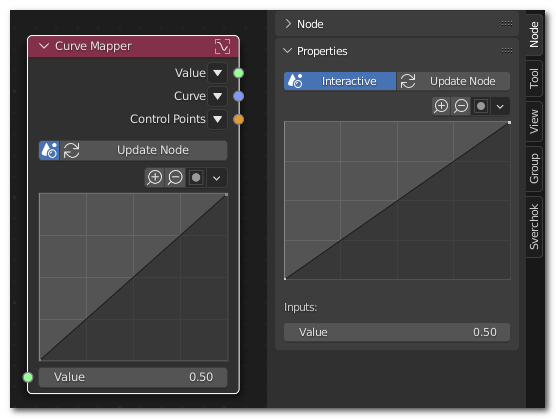Screen dimensions: 556x419
Task: Zoom out on the node's curve widget
Action: point(175,178)
